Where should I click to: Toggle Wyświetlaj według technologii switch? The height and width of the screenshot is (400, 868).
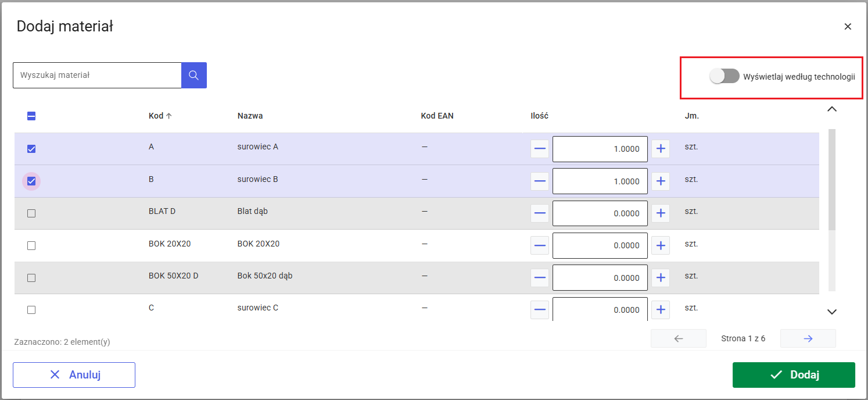click(724, 76)
